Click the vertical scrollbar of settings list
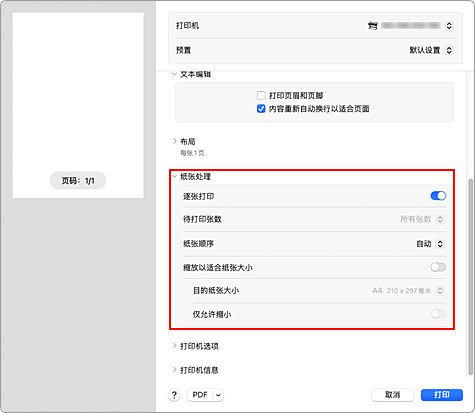The image size is (475, 413). coord(470,277)
